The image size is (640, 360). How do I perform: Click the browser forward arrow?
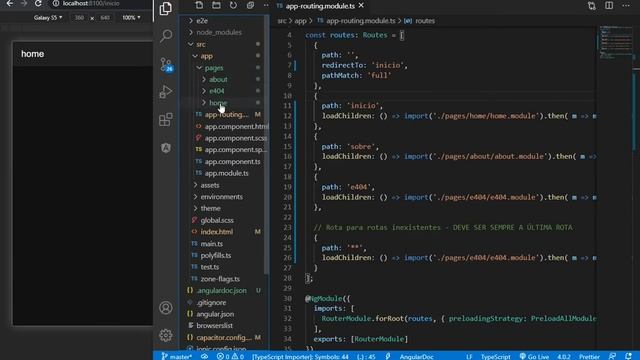[24, 3]
